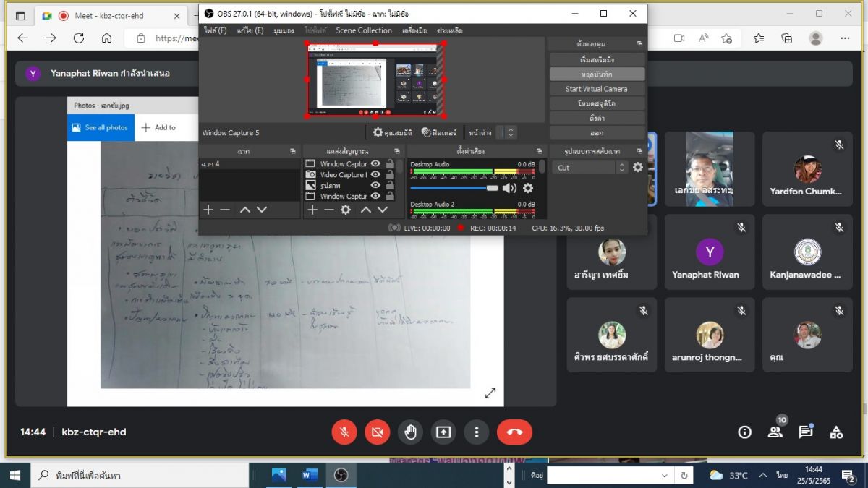Screen dimensions: 868x488
Task: Open Meet activities panel
Action: [836, 432]
